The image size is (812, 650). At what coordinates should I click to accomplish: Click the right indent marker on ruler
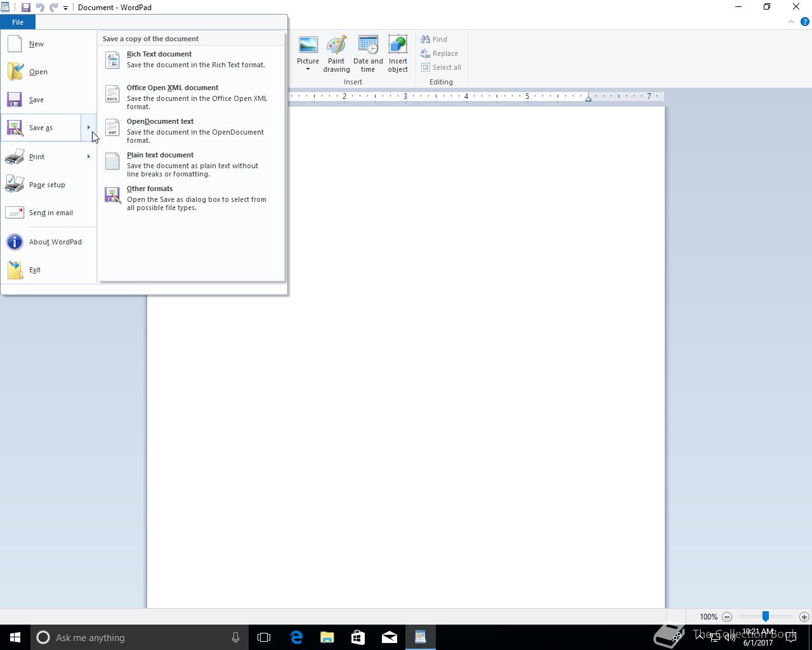pyautogui.click(x=588, y=98)
